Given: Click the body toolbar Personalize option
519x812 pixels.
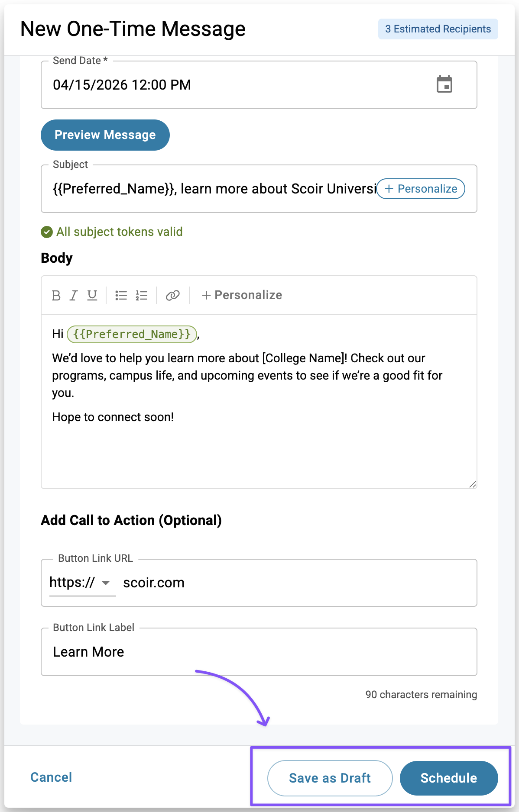Looking at the screenshot, I should point(242,295).
